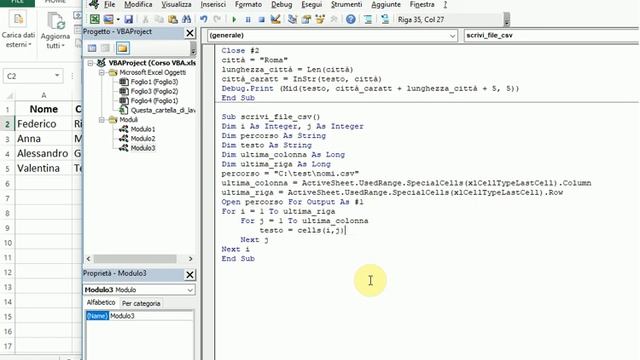Screen dimensions: 640x360
Task: Open the Excel Name Box dropdown arrow
Action: (57, 76)
